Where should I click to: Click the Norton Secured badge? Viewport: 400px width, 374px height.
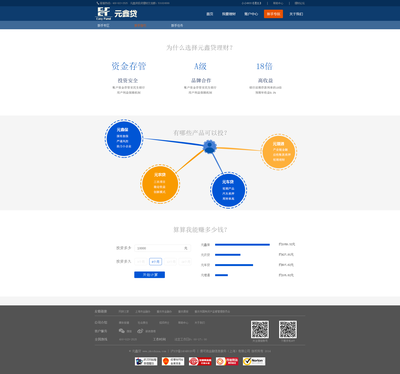(254, 361)
